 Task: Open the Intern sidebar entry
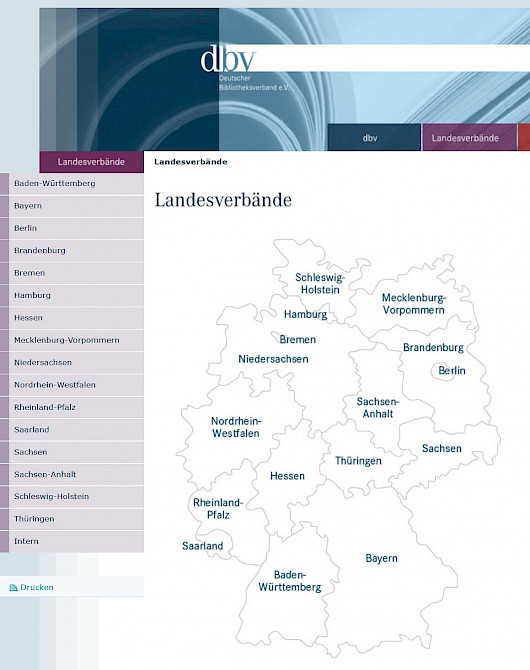coord(72,541)
